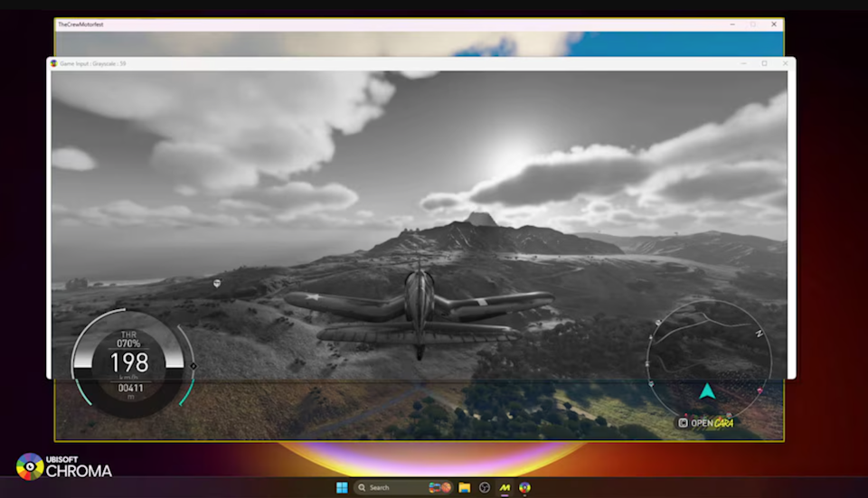
Task: Click the Game Input window title icon
Action: click(x=54, y=63)
